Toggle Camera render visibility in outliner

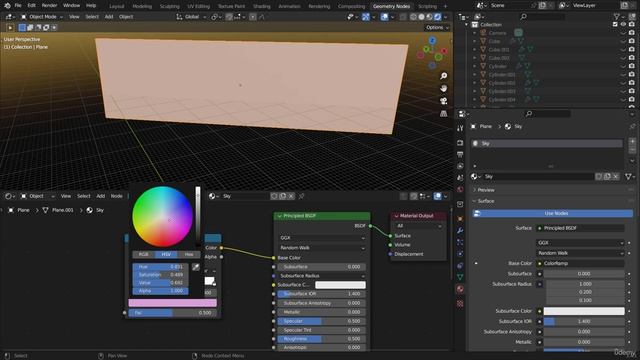[632, 33]
